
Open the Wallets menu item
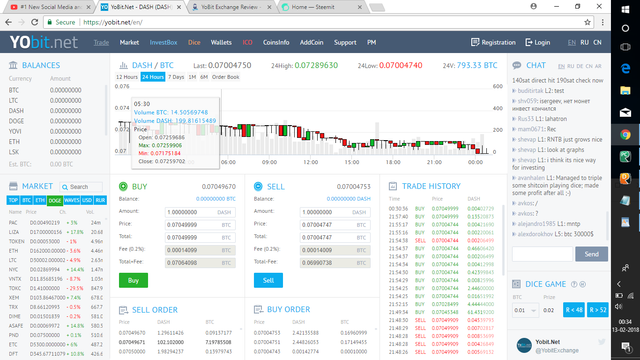(221, 42)
